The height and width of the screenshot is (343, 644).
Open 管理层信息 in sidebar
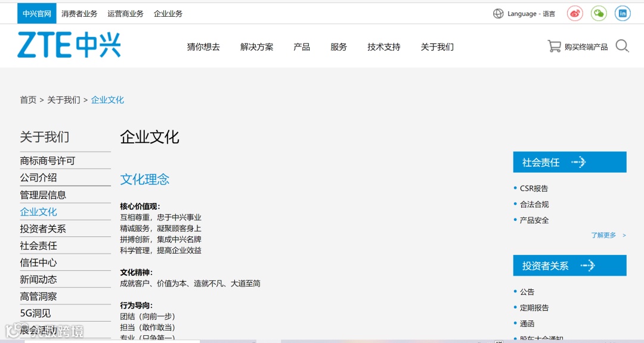click(43, 195)
